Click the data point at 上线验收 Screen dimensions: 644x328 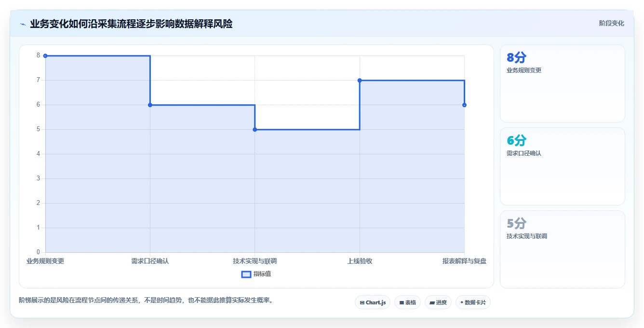360,80
